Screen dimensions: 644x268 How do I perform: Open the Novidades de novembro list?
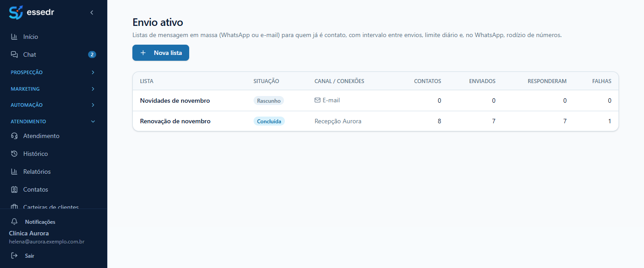pos(175,100)
